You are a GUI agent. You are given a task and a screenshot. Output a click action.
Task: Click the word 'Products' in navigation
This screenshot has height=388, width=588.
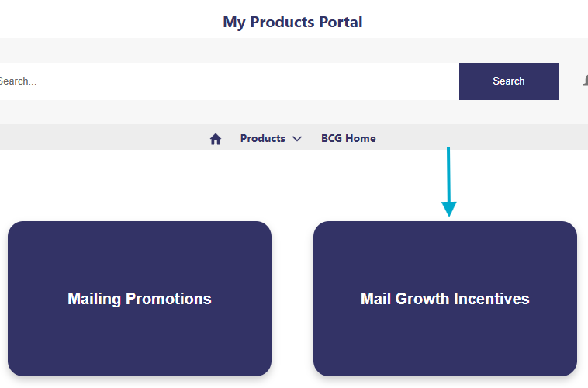tap(262, 139)
